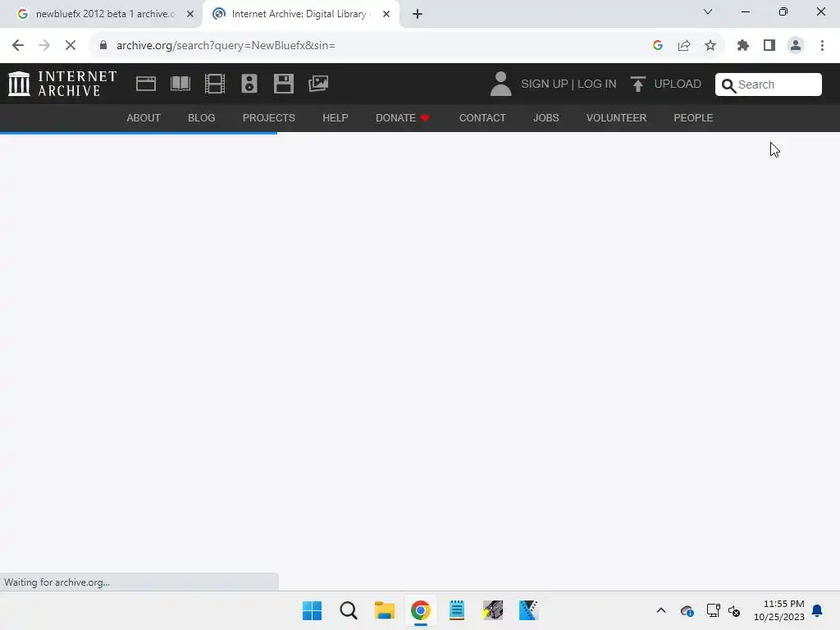Screen dimensions: 840x630
Task: Open the taskbar clock and date
Action: 778,610
